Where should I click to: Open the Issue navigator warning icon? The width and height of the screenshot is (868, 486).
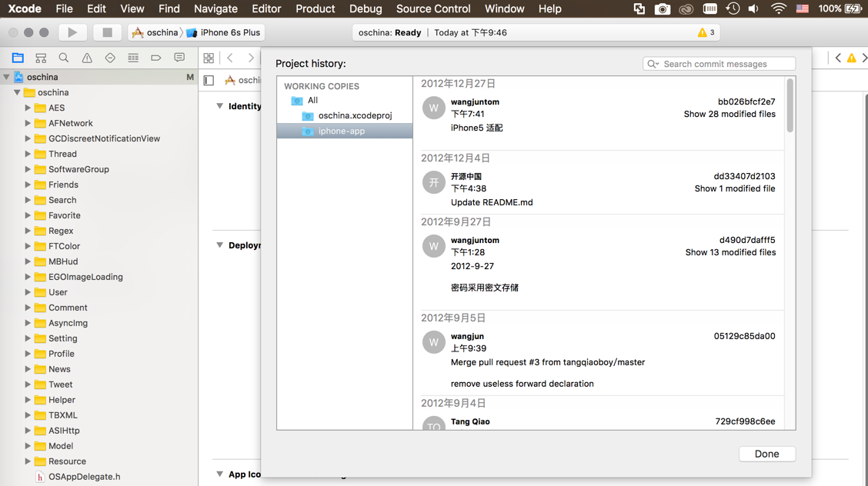[x=87, y=58]
